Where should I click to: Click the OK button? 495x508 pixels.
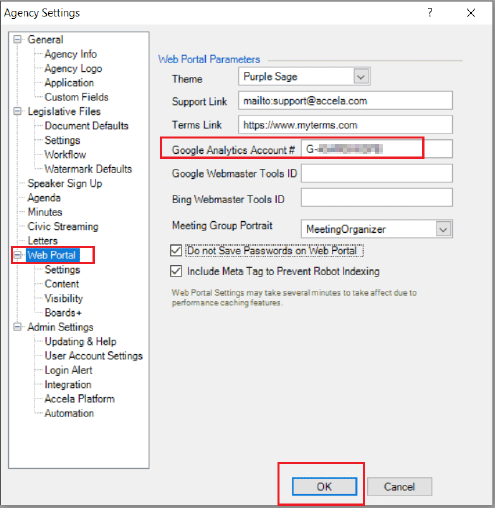(324, 487)
